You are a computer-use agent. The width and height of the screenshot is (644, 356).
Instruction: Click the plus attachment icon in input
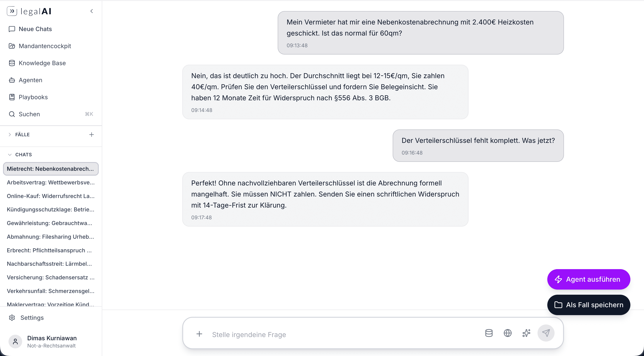199,334
